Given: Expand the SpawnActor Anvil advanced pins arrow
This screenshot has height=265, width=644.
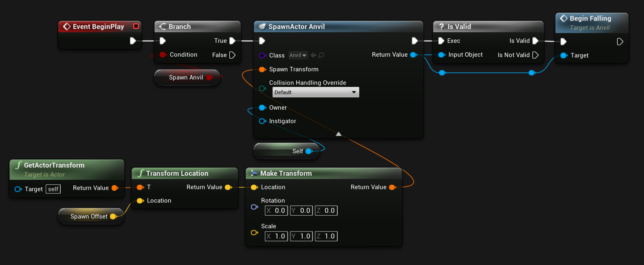Looking at the screenshot, I should tap(338, 134).
